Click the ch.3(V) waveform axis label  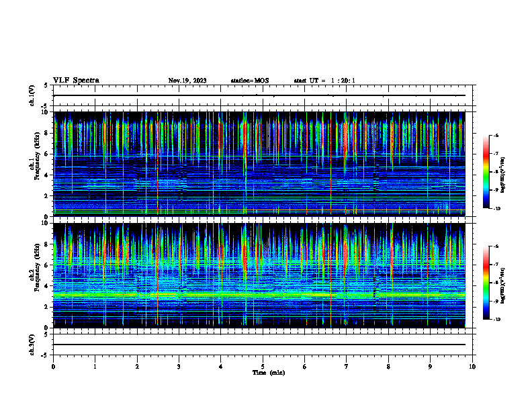pos(32,345)
